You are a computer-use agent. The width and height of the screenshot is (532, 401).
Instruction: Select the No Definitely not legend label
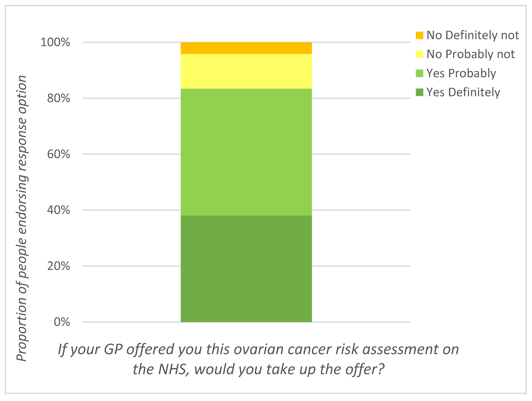click(x=473, y=35)
